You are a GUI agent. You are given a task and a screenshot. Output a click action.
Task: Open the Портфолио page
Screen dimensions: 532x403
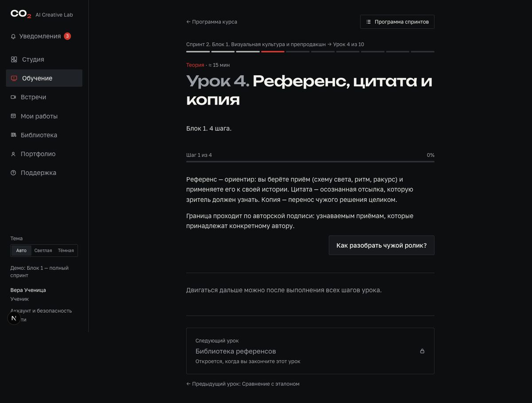44,154
